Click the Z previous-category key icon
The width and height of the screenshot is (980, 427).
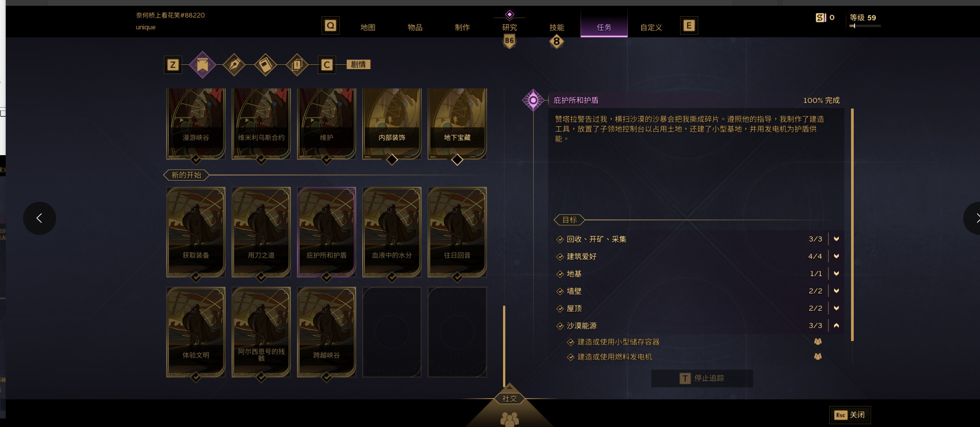pyautogui.click(x=173, y=65)
